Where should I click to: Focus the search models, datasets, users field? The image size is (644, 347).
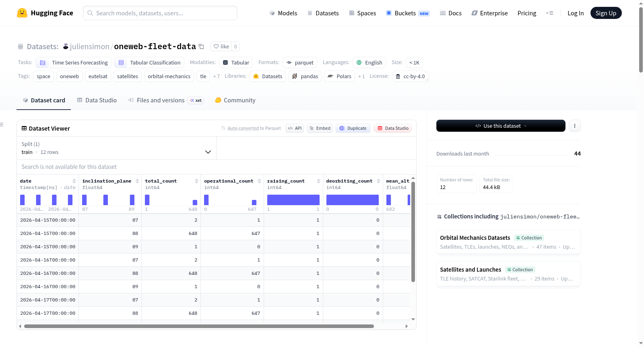[160, 13]
